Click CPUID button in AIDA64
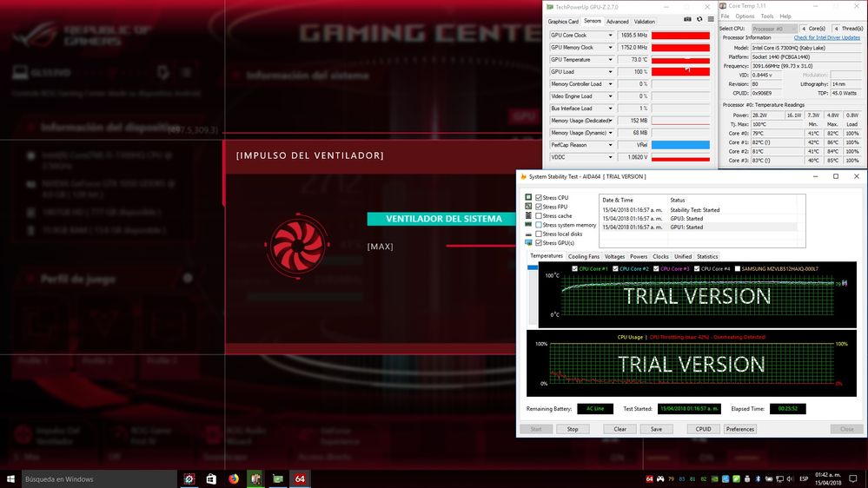Image resolution: width=868 pixels, height=488 pixels. point(703,429)
